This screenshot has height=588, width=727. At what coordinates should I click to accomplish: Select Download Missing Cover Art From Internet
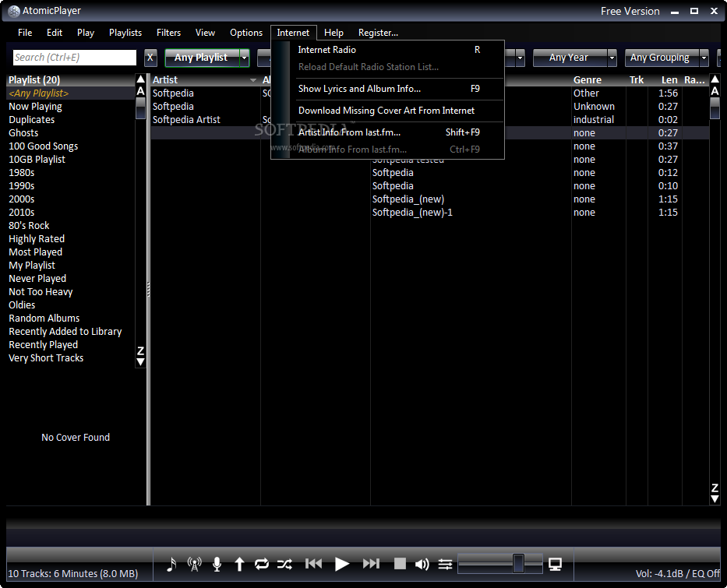389,111
